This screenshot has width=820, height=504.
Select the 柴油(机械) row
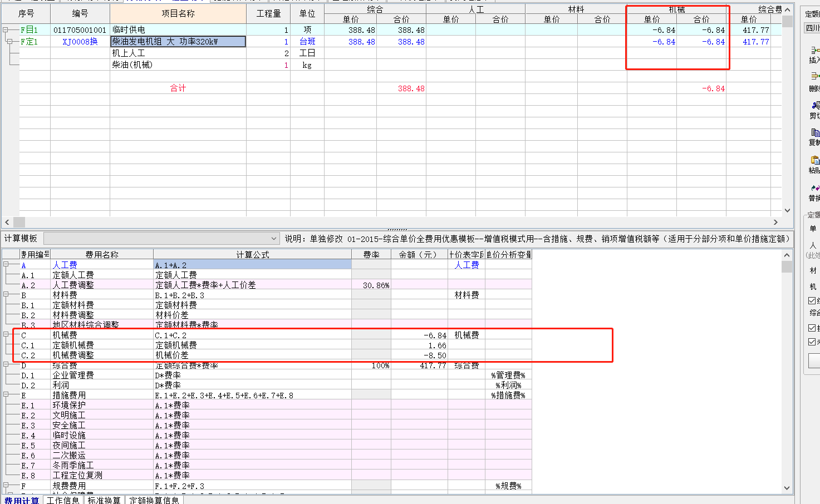click(x=178, y=65)
